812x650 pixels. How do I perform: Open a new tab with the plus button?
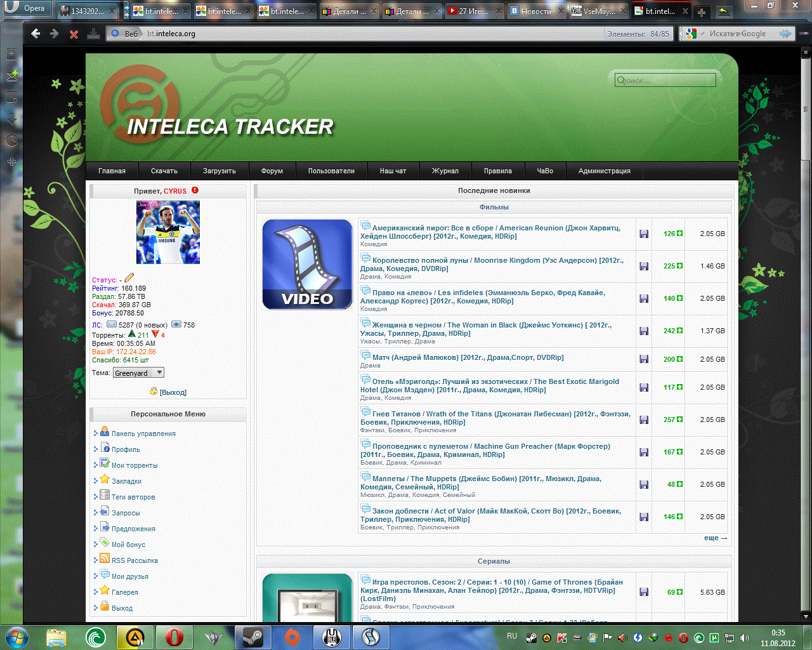tap(702, 11)
